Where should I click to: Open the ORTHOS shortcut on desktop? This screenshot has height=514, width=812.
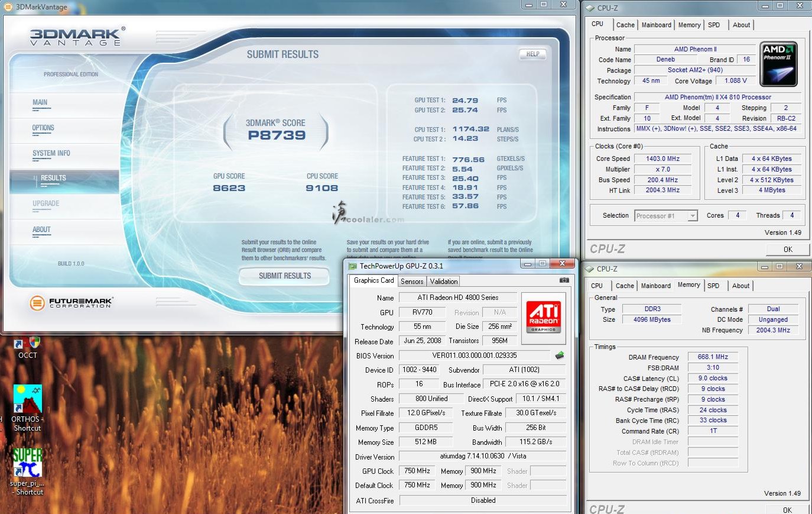point(27,408)
